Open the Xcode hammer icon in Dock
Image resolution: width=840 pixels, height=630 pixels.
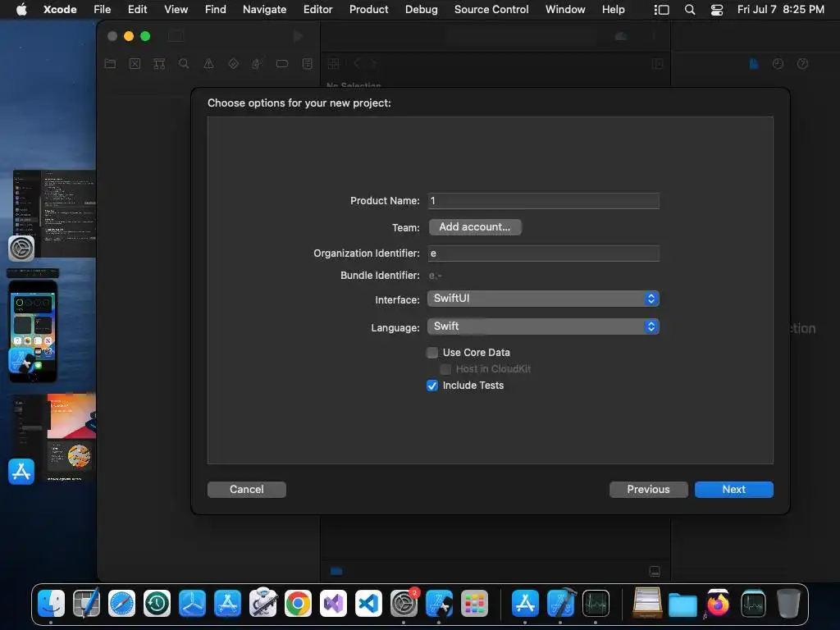pos(561,603)
